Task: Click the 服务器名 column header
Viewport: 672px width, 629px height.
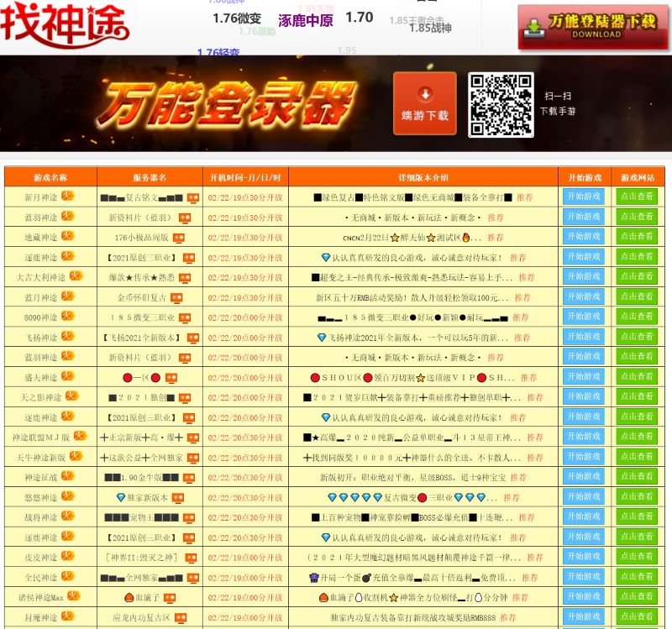Action: (150, 177)
